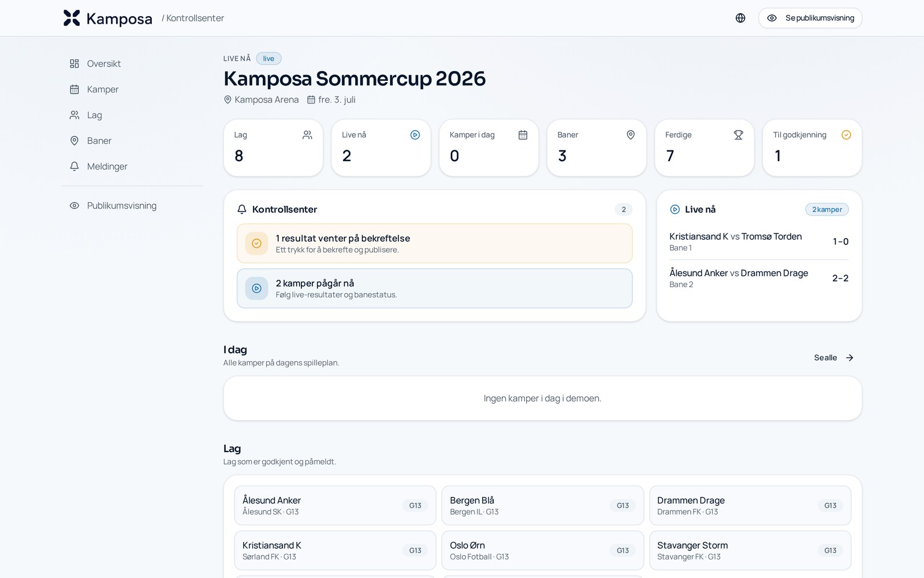
Task: Click the trophy icon on Ferdige card
Action: pyautogui.click(x=739, y=135)
